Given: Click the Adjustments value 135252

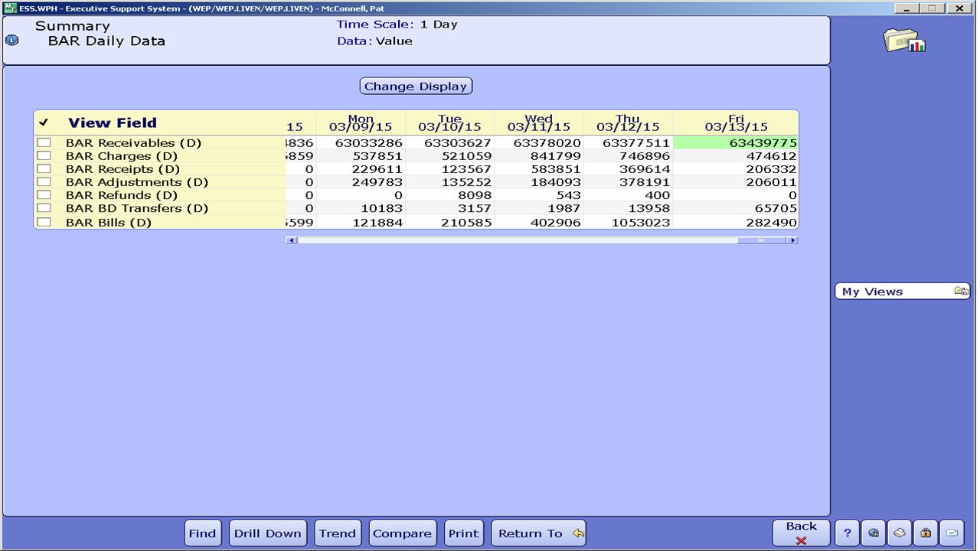Looking at the screenshot, I should [466, 182].
